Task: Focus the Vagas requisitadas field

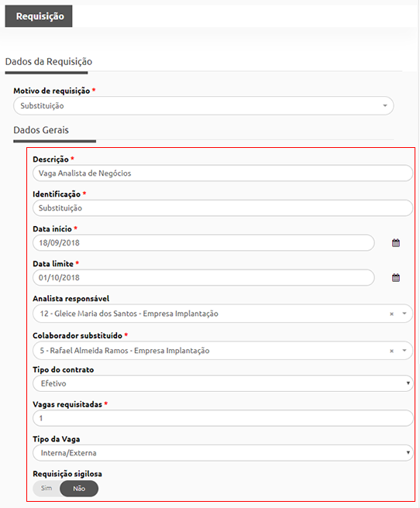Action: tap(223, 418)
